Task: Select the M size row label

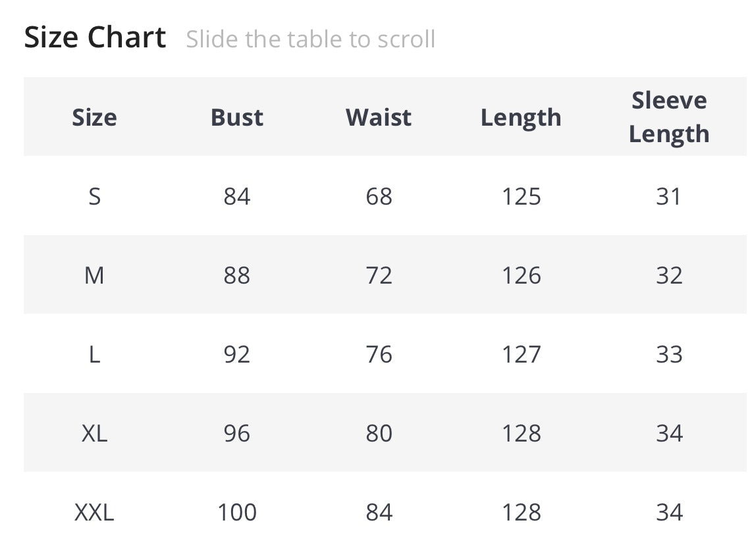Action: point(94,275)
